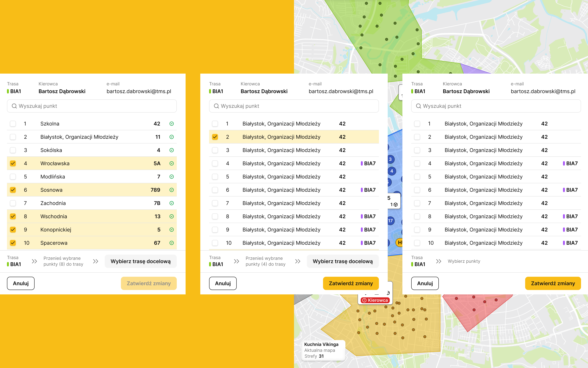This screenshot has height=368, width=588.
Task: Click purple BIA7 tag in row 6 right panel
Action: click(x=571, y=190)
